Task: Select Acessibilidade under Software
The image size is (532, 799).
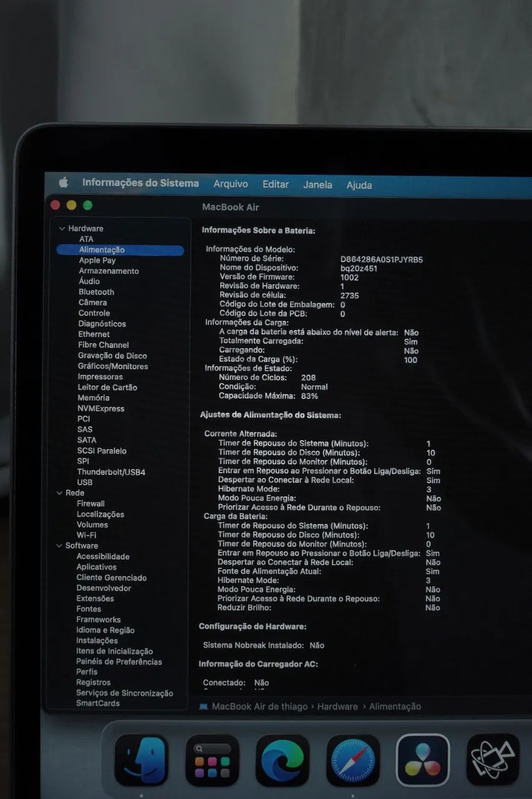Action: [x=103, y=556]
